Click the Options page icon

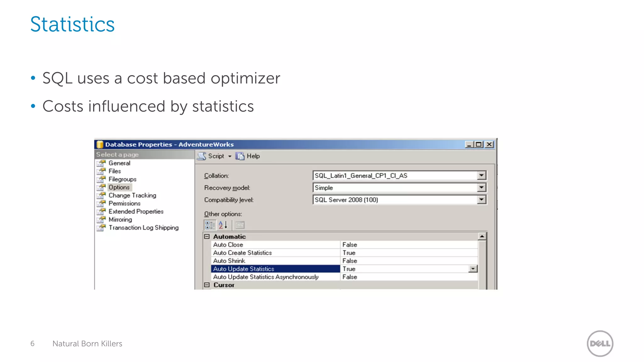(101, 187)
